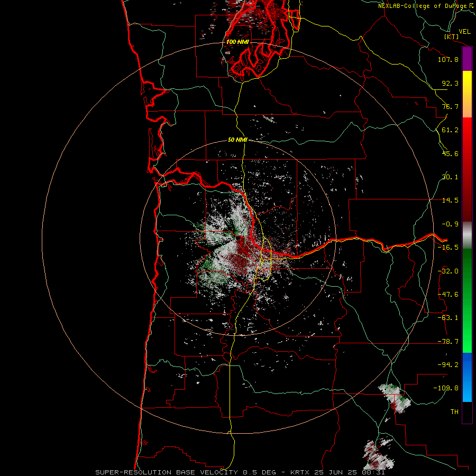Select the -109.8 scale value
476x476 pixels.
446,388
